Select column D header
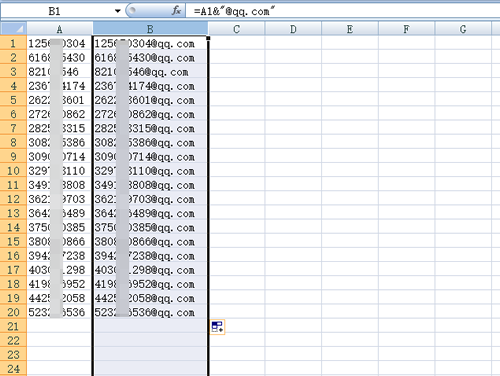 [x=293, y=29]
